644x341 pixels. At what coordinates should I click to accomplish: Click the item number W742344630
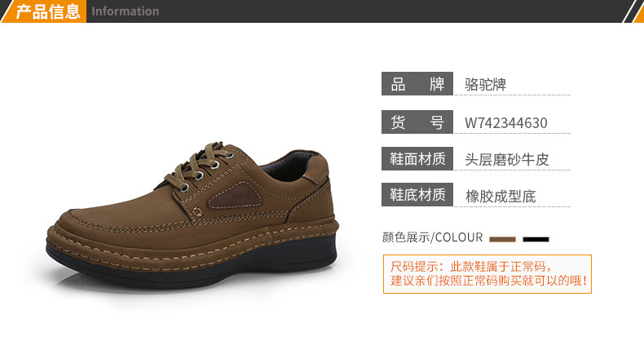506,123
